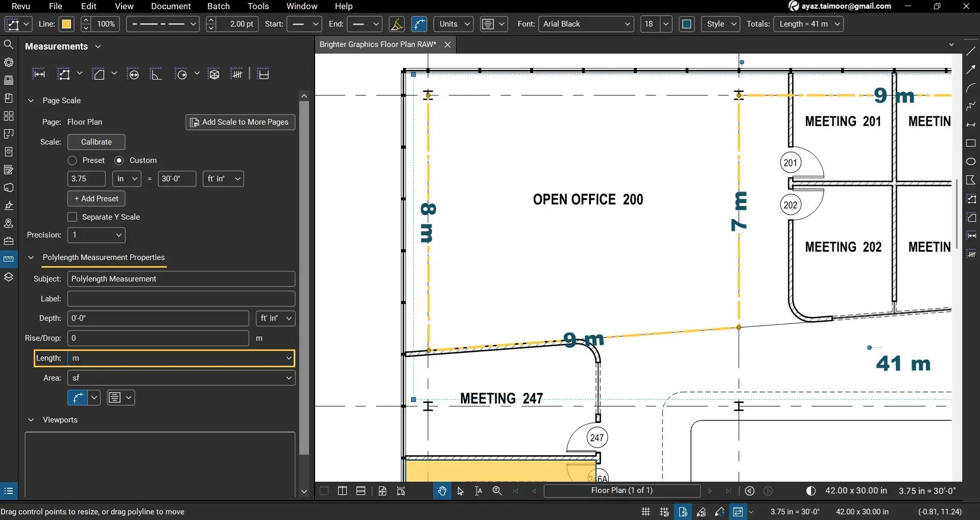Select the Angle measurement tool
980x520 pixels.
pyautogui.click(x=157, y=74)
